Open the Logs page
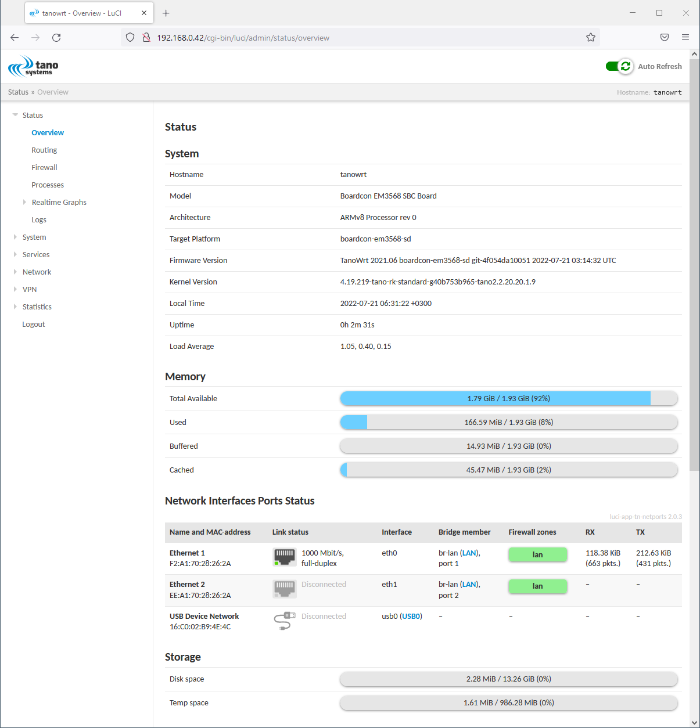The image size is (700, 728). (39, 220)
